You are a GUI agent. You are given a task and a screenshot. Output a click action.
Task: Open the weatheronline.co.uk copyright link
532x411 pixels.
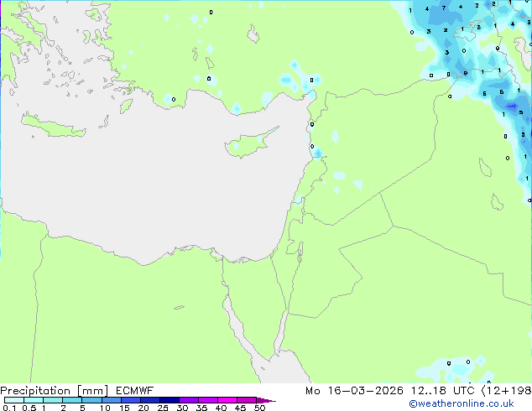pyautogui.click(x=462, y=403)
